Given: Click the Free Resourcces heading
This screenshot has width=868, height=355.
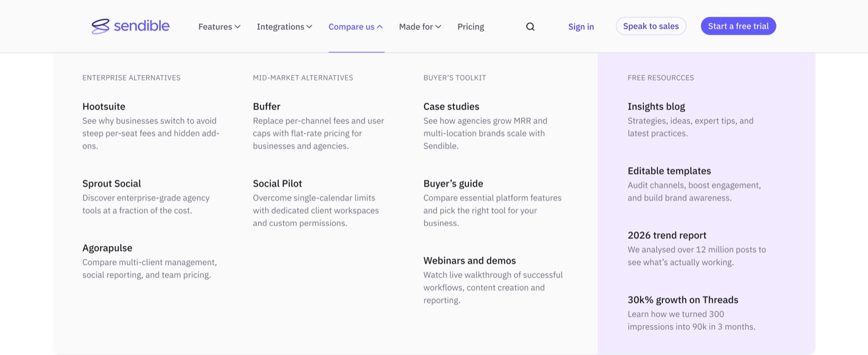Looking at the screenshot, I should coord(660,78).
